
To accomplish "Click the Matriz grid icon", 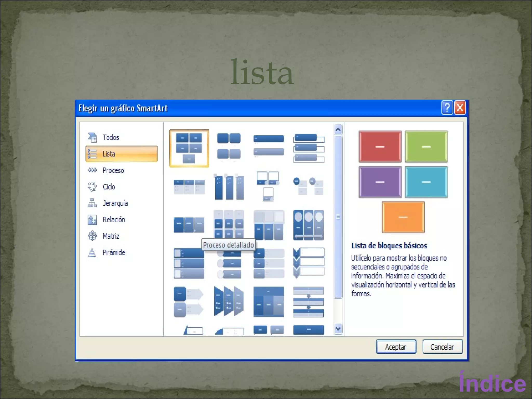I will click(92, 236).
